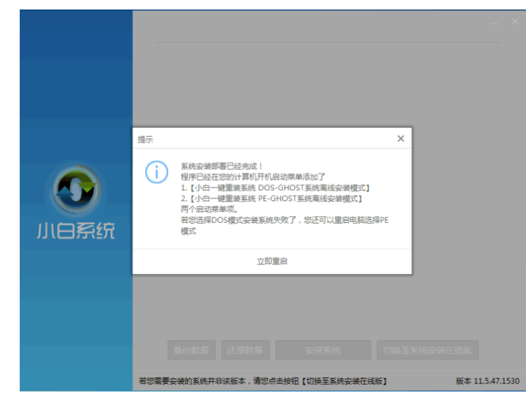
Task: Click the 立即重启 restart button
Action: click(x=271, y=261)
